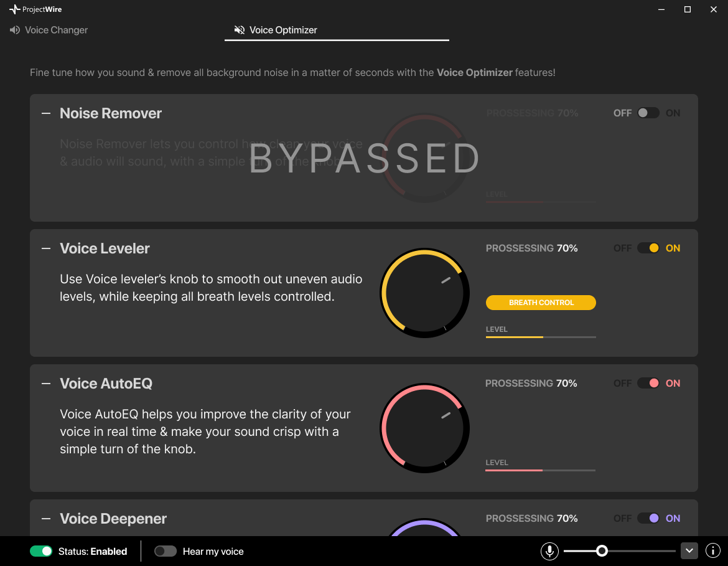Click the Breath Control button

[x=541, y=303]
